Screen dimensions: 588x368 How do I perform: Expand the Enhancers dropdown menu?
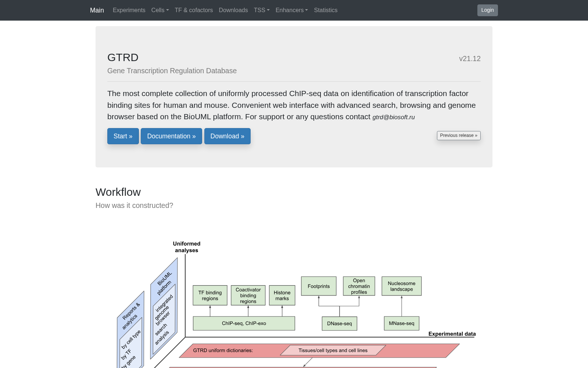(x=292, y=10)
